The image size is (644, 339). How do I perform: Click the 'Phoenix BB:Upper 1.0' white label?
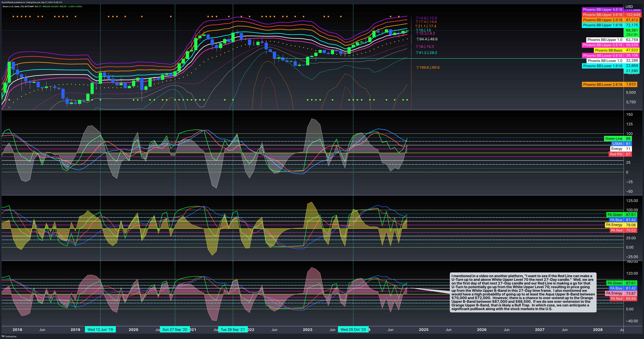[605, 40]
